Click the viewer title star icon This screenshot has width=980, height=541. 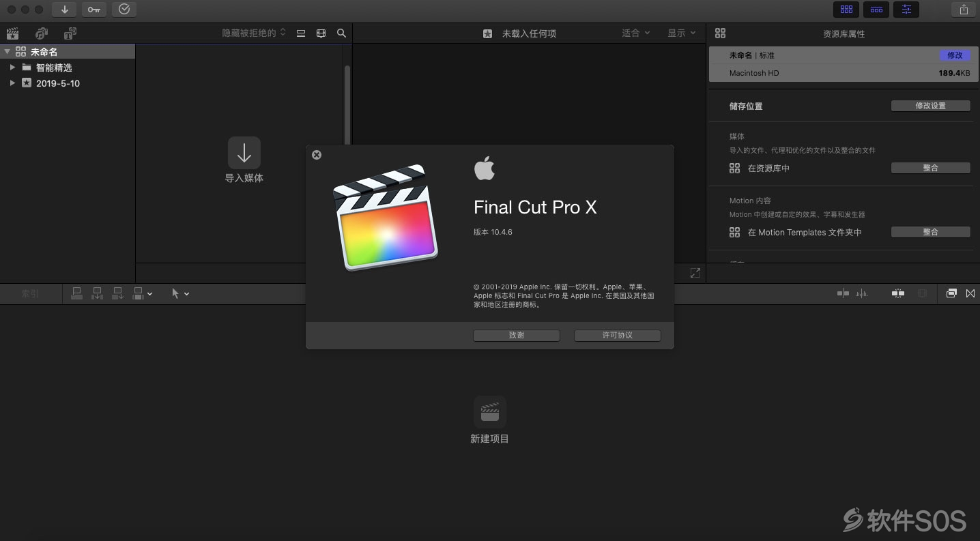pos(487,33)
